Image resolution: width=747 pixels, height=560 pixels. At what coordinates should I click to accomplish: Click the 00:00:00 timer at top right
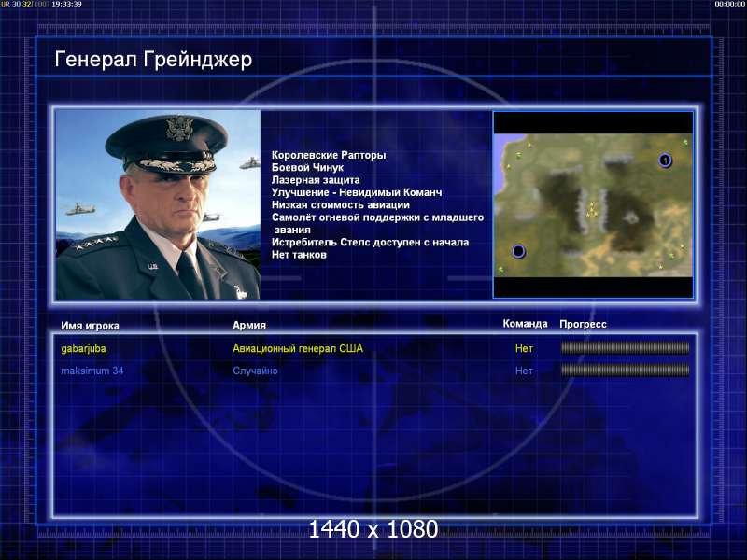[729, 4]
